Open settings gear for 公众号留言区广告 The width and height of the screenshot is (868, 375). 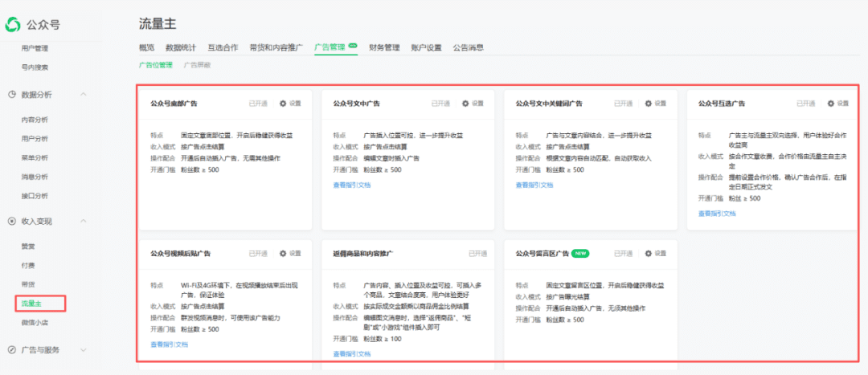point(648,254)
